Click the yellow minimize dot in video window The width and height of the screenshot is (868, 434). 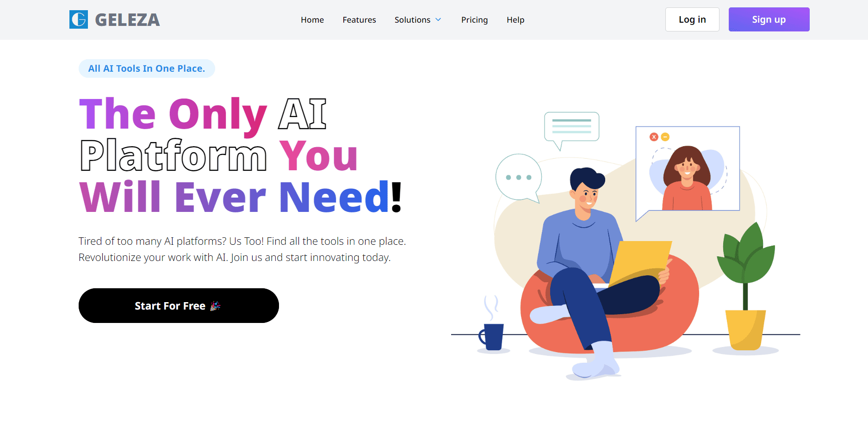[x=665, y=137]
